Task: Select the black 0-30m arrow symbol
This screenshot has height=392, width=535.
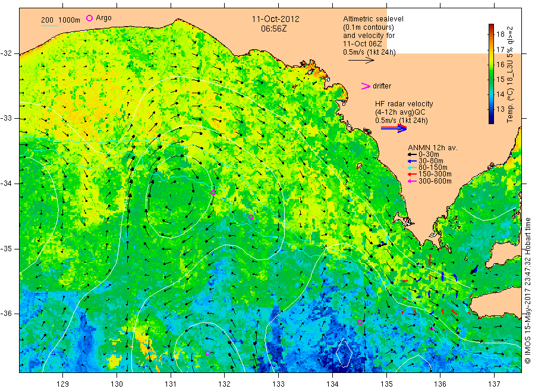Action: point(412,154)
